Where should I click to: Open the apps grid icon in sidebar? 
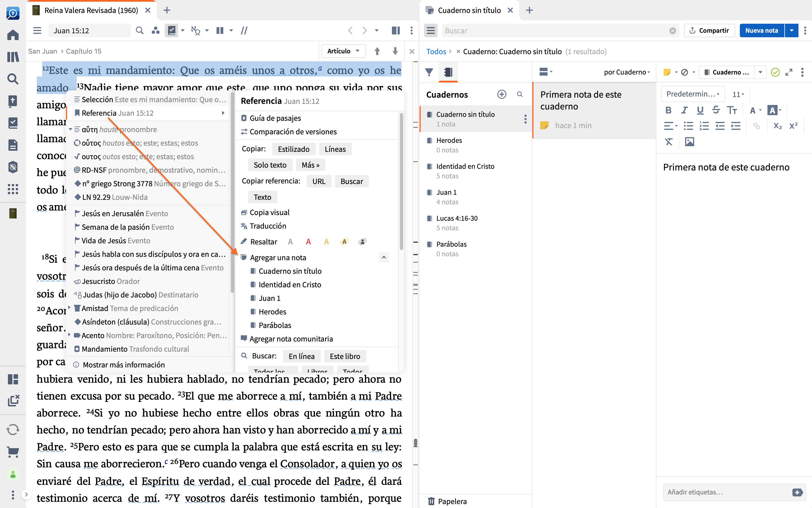(x=13, y=189)
